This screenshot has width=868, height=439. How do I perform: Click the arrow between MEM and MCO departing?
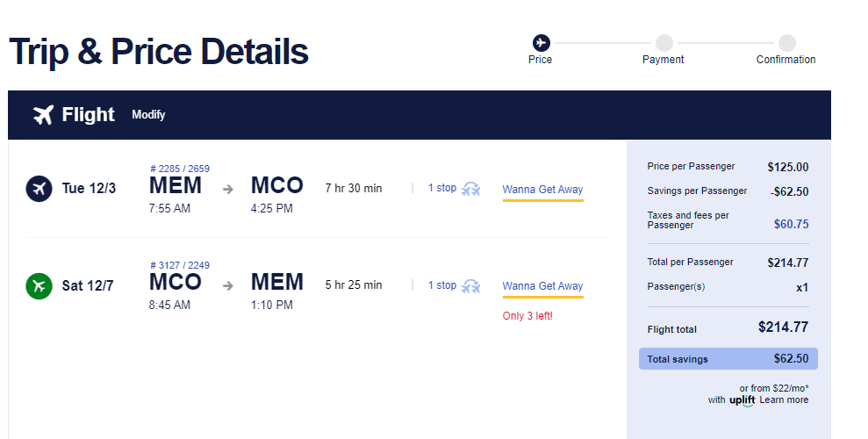coord(228,189)
